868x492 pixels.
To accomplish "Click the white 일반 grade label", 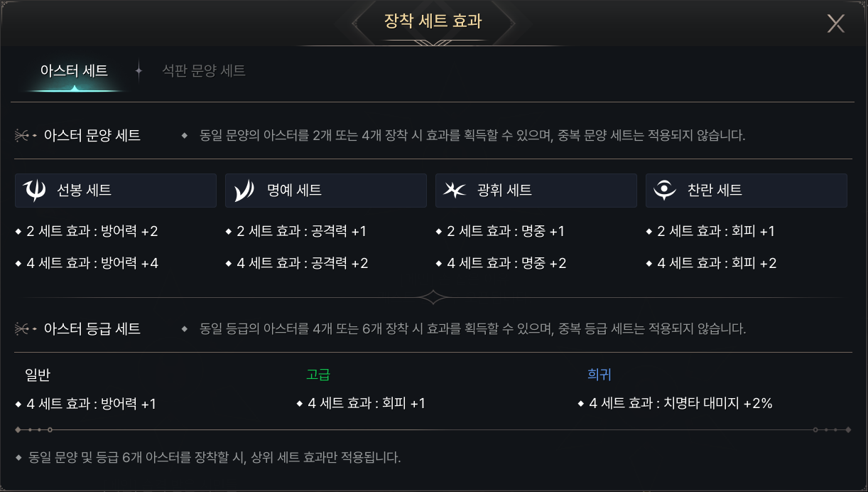I will (x=38, y=375).
